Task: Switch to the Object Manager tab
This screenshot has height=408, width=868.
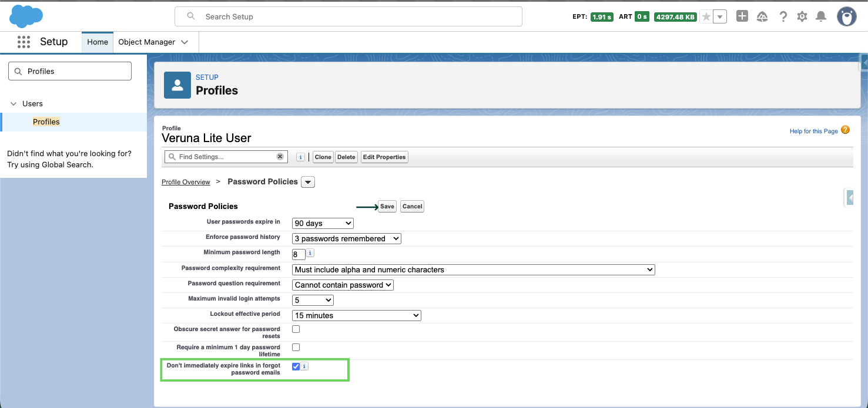Action: pyautogui.click(x=147, y=42)
